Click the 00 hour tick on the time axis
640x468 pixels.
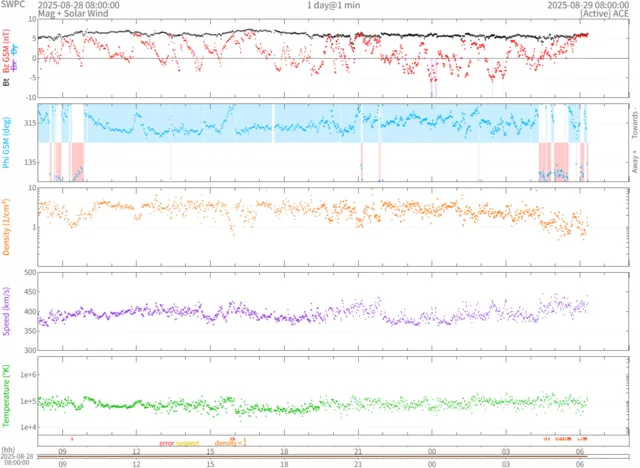(432, 464)
